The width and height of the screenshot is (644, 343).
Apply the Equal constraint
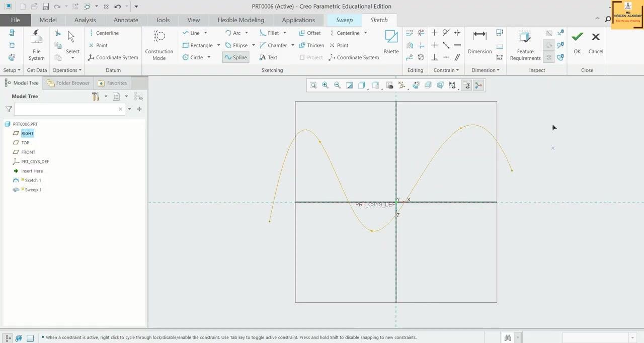tap(457, 45)
